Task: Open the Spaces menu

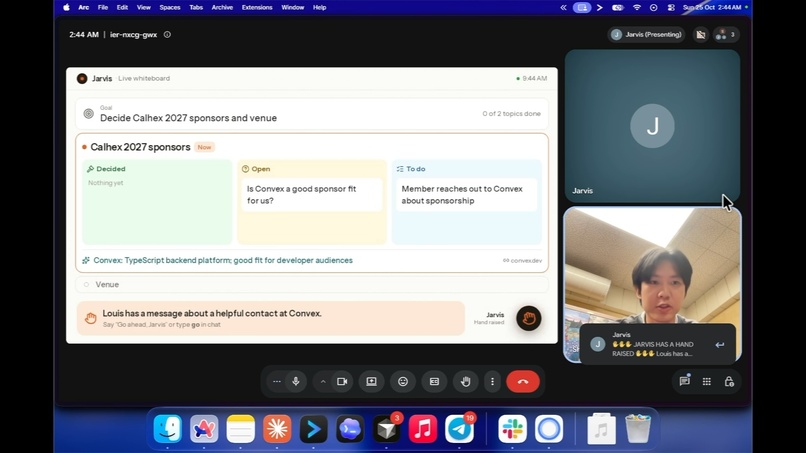Action: point(170,7)
